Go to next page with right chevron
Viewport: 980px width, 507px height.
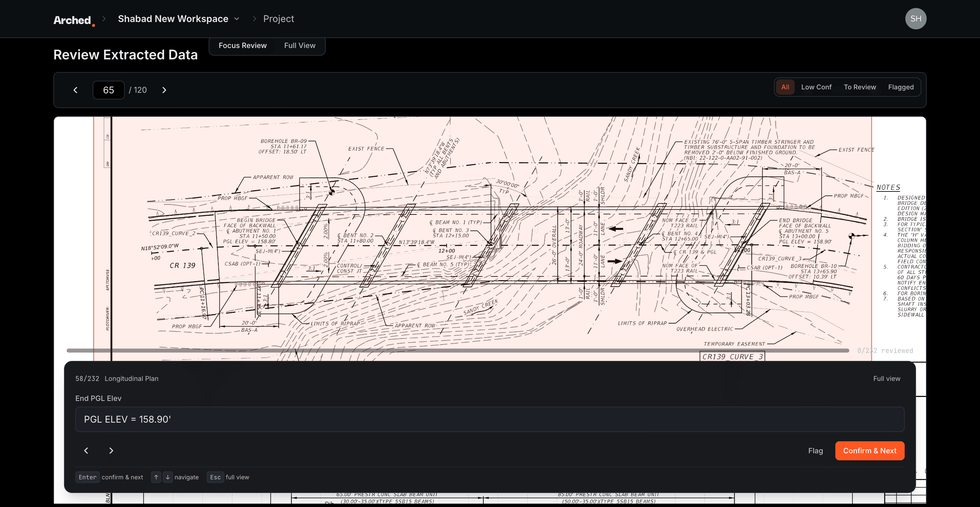coord(164,90)
